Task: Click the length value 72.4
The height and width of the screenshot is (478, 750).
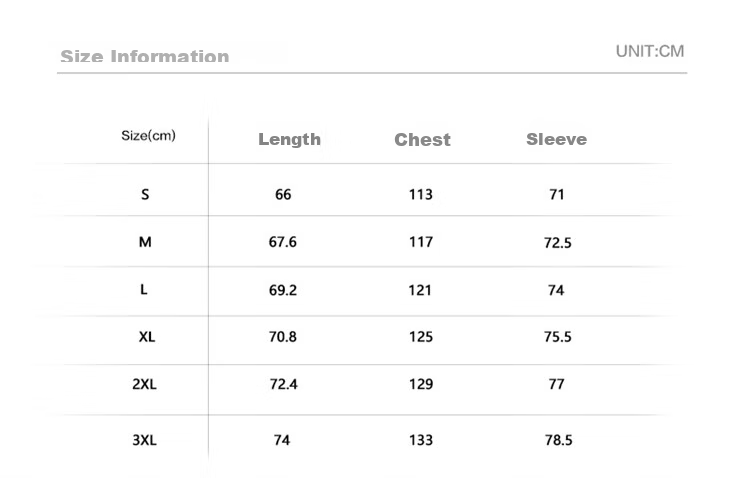Action: (x=284, y=384)
